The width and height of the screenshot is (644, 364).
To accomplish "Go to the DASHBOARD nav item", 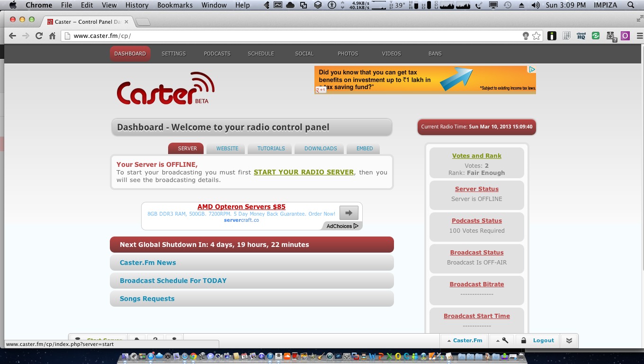I will coord(130,54).
